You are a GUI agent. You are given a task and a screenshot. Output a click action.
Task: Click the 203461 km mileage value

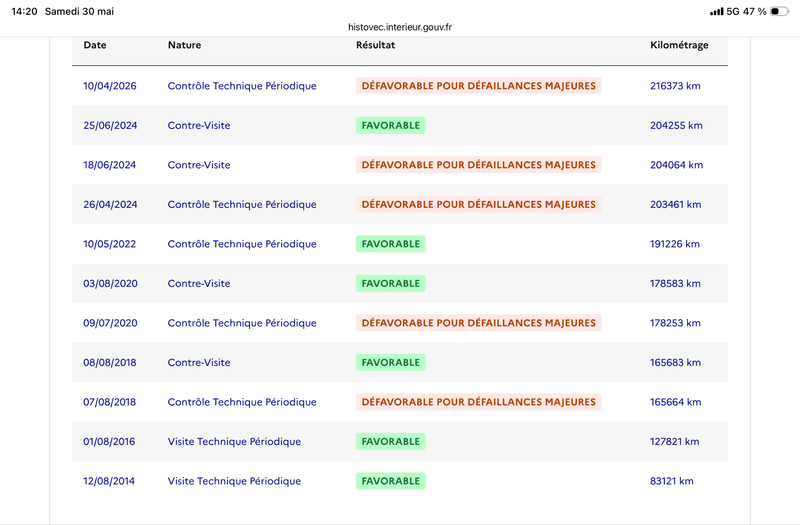click(x=676, y=205)
